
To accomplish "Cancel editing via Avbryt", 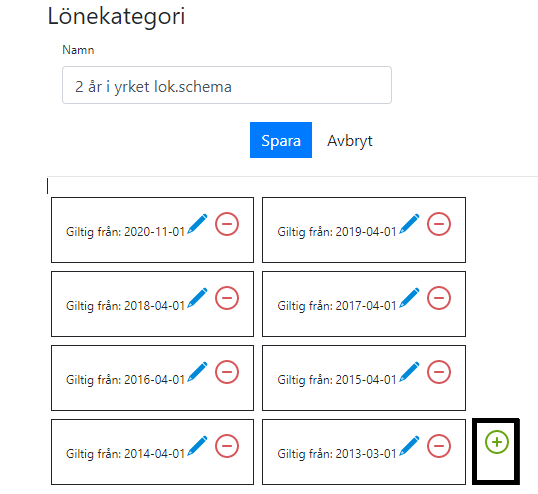I will 350,141.
